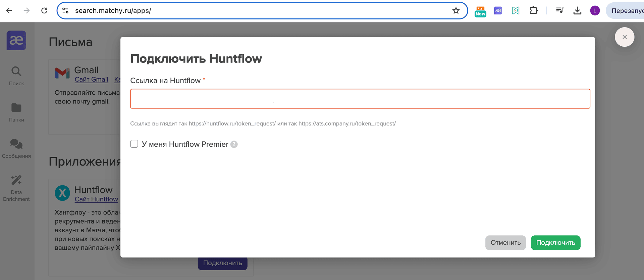Screen dimensions: 644x280
Task: Click the Matchy logo in the sidebar
Action: pyautogui.click(x=16, y=40)
